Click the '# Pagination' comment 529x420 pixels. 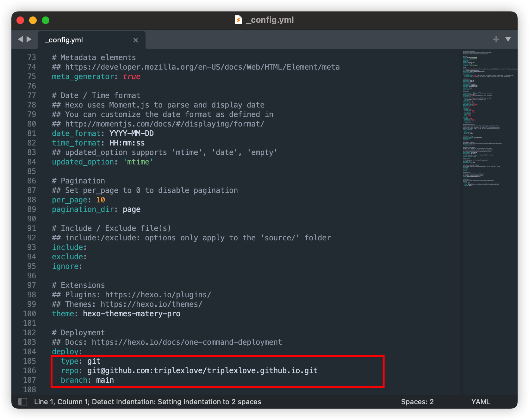78,181
